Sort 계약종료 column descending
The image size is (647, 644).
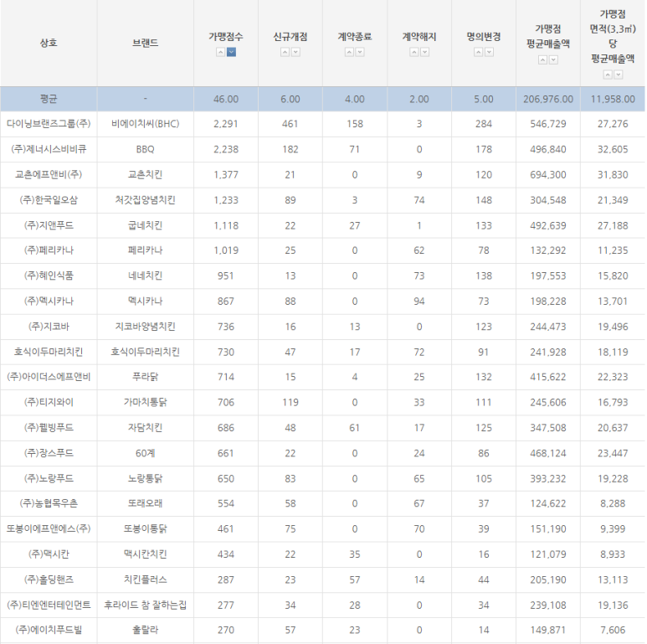(x=360, y=52)
